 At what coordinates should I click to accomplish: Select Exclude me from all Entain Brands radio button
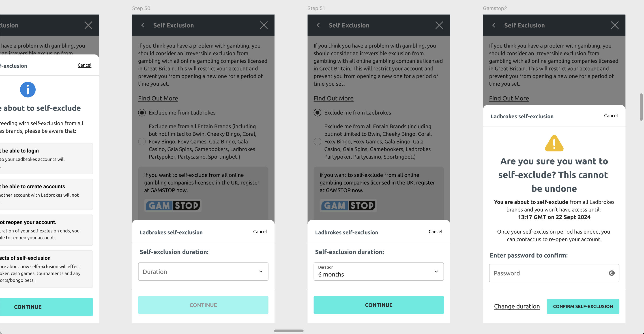pyautogui.click(x=142, y=141)
